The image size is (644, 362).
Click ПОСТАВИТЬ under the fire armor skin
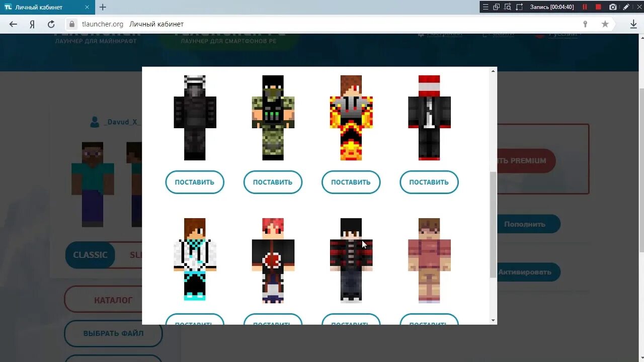[x=351, y=182]
